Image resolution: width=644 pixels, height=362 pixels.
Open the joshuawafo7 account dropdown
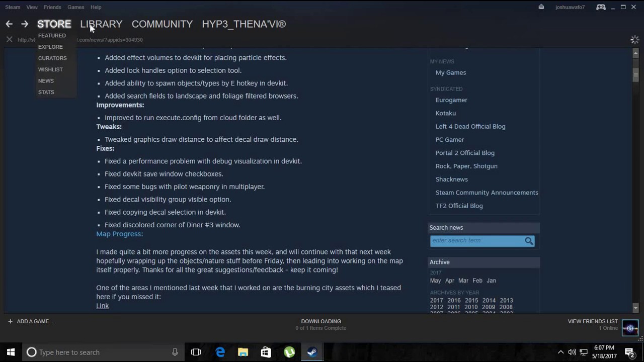pos(570,7)
